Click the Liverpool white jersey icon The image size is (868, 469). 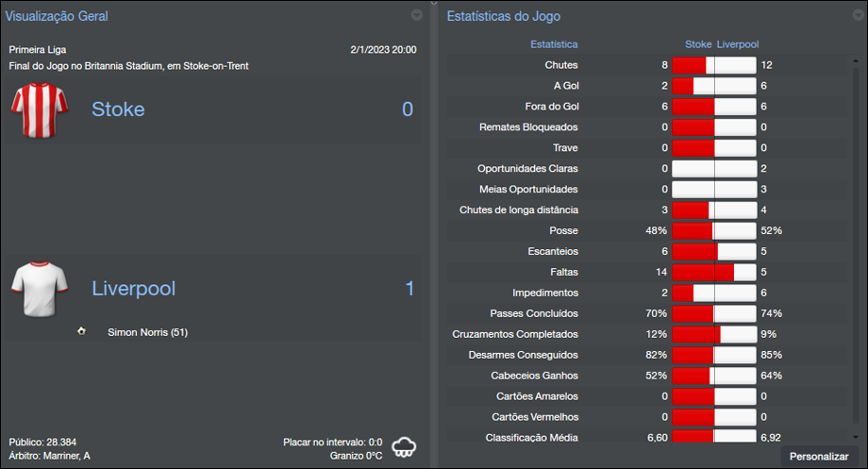tap(36, 289)
